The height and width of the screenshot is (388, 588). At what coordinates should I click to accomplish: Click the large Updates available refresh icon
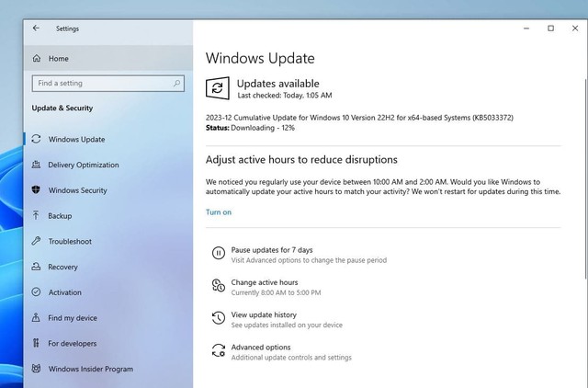[218, 88]
